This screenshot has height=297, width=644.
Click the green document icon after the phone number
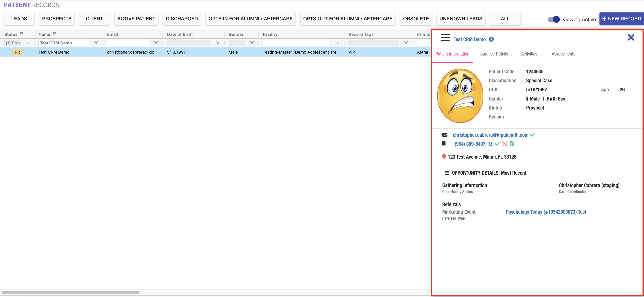click(x=511, y=144)
